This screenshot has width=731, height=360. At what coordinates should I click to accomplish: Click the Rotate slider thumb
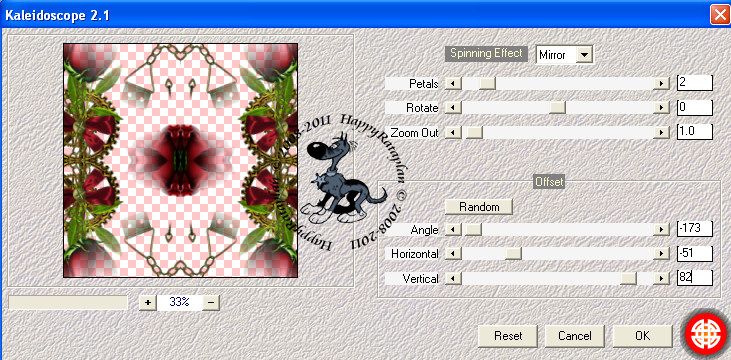557,108
